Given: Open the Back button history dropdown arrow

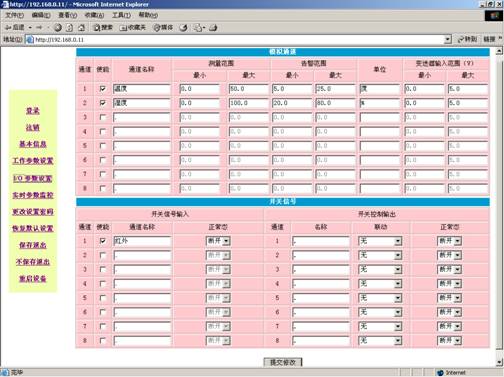Looking at the screenshot, I should [30, 28].
